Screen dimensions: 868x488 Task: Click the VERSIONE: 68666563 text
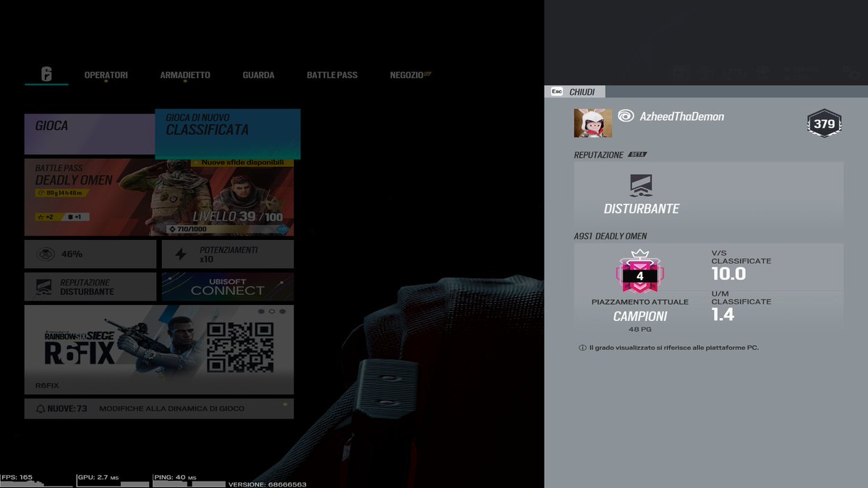tap(267, 484)
